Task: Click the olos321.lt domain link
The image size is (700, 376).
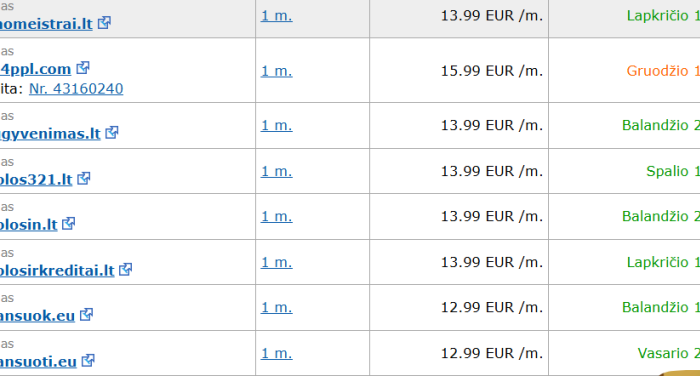Action: coord(36,180)
